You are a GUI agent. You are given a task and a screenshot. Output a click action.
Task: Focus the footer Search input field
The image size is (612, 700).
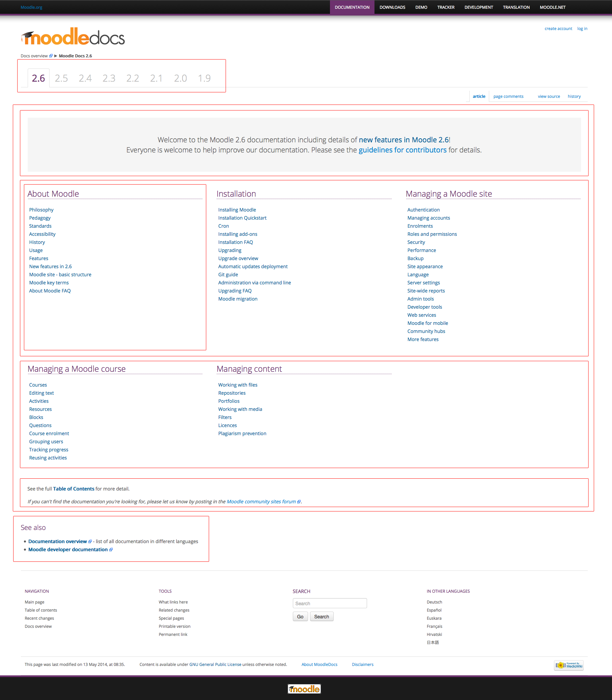[x=330, y=604]
